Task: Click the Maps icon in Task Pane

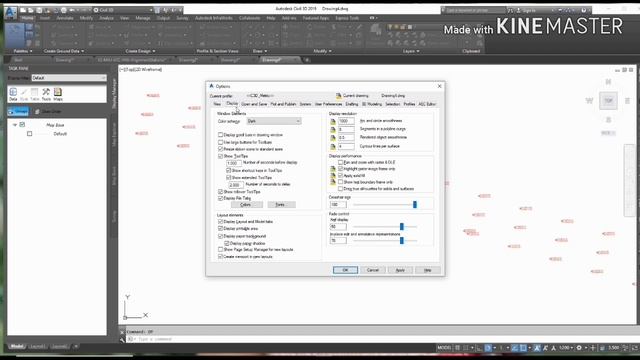Action: 58,94
